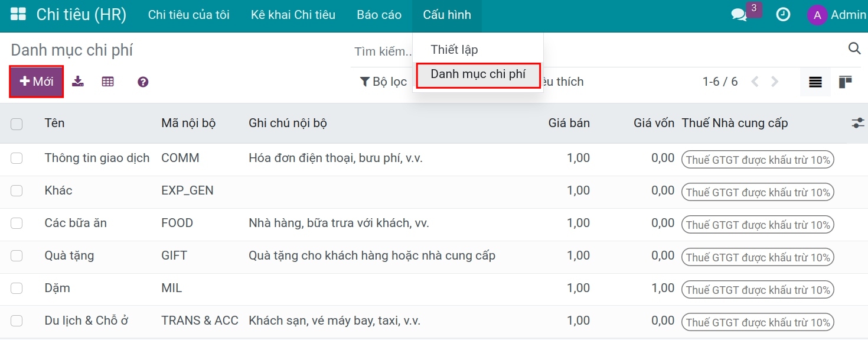Click the spreadsheet grid icon next to download
Screen dimensions: 868x340
107,82
